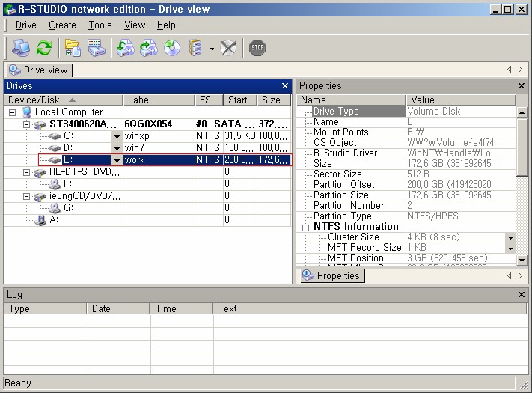Click the FS column header
Image resolution: width=532 pixels, height=393 pixels.
point(209,100)
